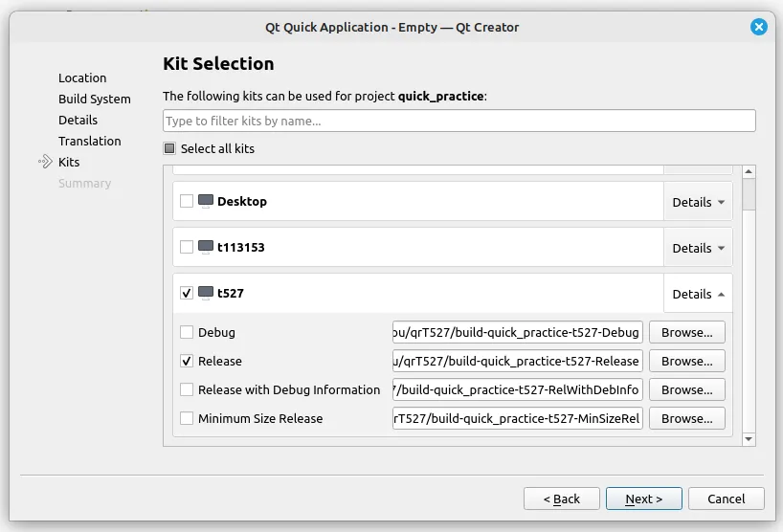Viewport: 783px width, 532px height.
Task: Enable the Debug build configuration
Action: coord(187,332)
